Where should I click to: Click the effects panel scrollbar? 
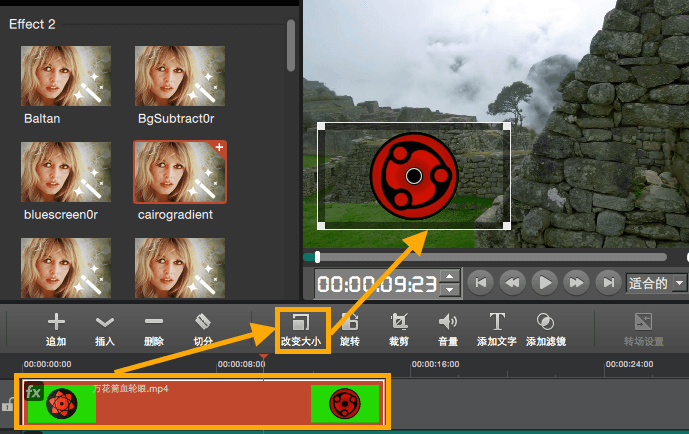click(291, 45)
